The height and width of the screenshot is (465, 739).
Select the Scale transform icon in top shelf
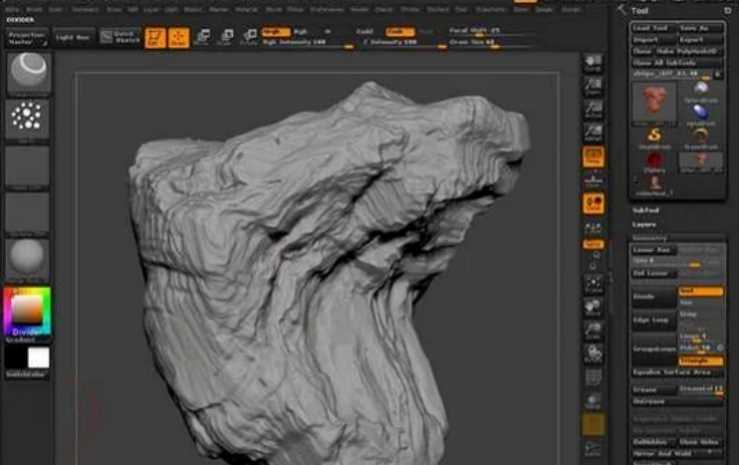pos(226,37)
